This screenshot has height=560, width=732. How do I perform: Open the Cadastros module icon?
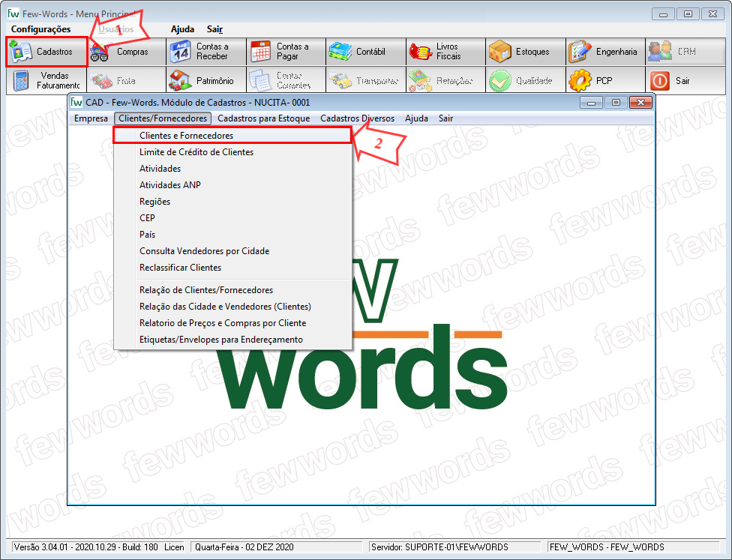21,51
